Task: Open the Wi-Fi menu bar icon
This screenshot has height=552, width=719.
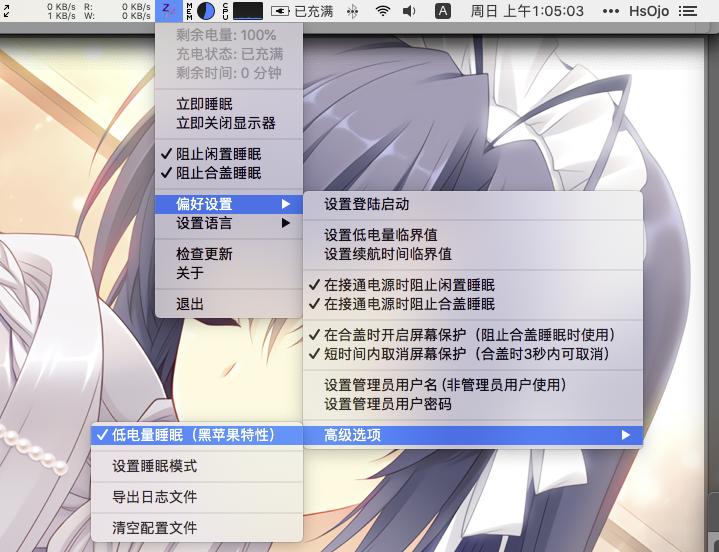Action: [382, 11]
